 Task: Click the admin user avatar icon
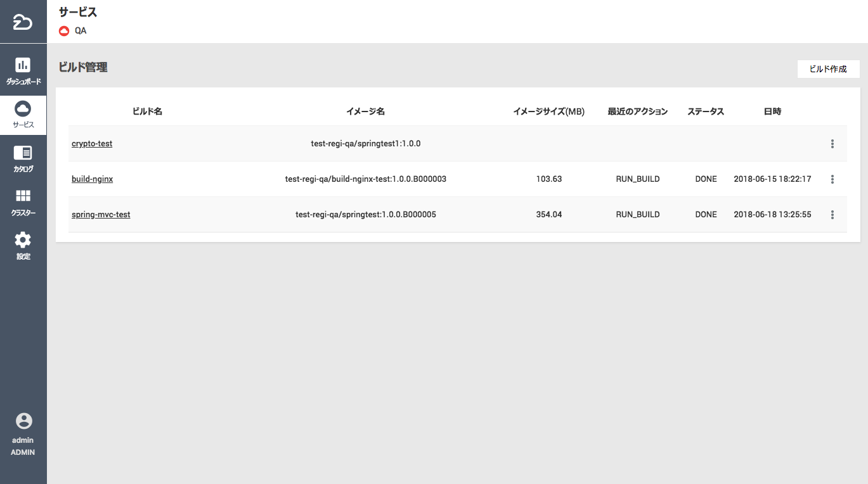[23, 421]
